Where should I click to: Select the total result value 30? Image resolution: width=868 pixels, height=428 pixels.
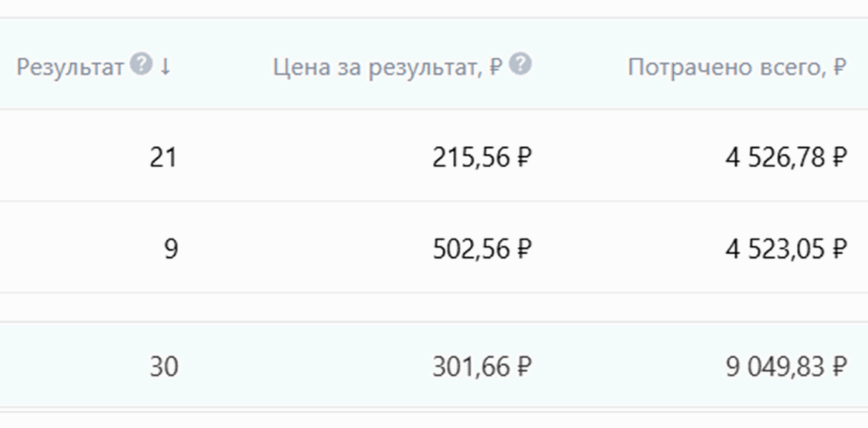(x=163, y=366)
